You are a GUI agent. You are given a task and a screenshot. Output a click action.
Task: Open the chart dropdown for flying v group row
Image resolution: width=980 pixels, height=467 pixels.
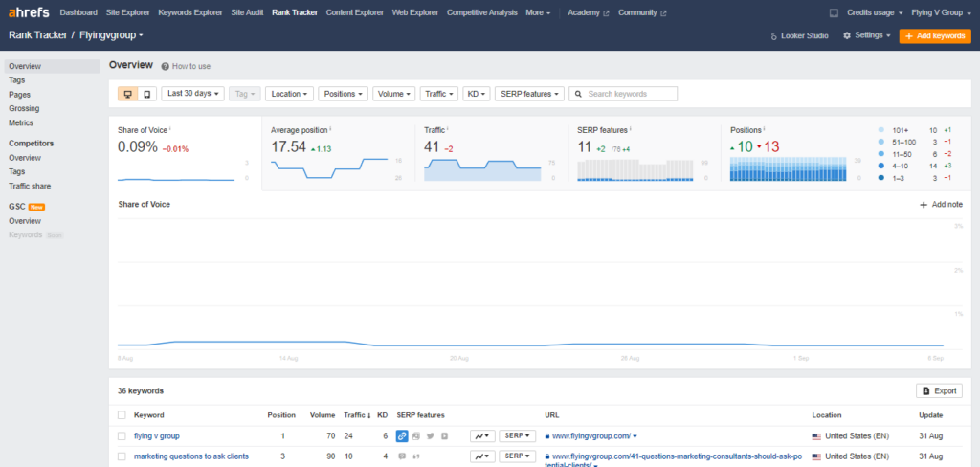[482, 435]
